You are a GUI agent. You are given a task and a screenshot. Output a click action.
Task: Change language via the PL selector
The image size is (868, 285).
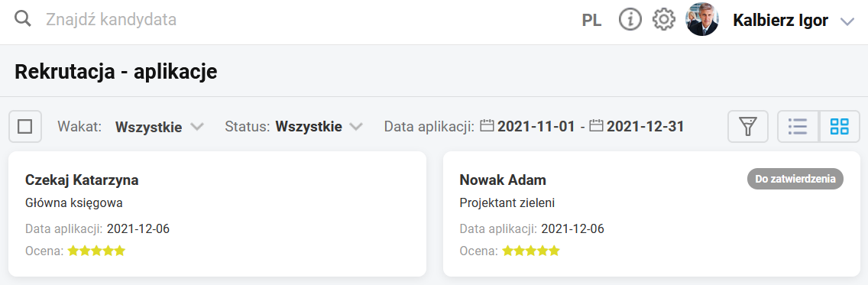(x=591, y=21)
